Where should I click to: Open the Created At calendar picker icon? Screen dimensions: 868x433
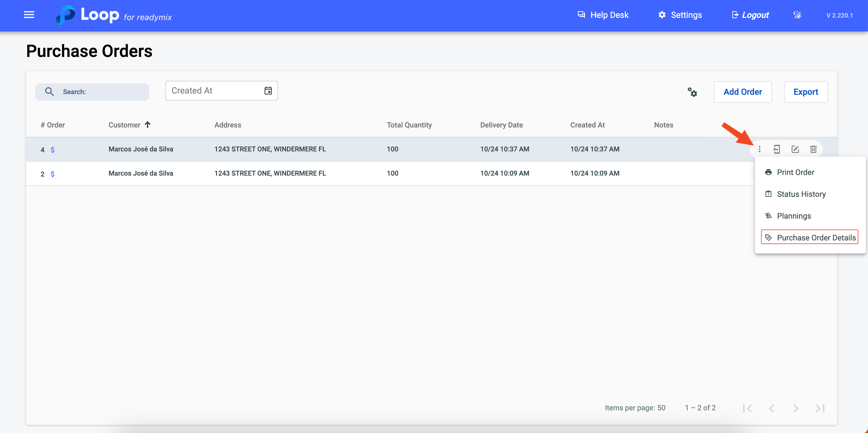click(268, 91)
